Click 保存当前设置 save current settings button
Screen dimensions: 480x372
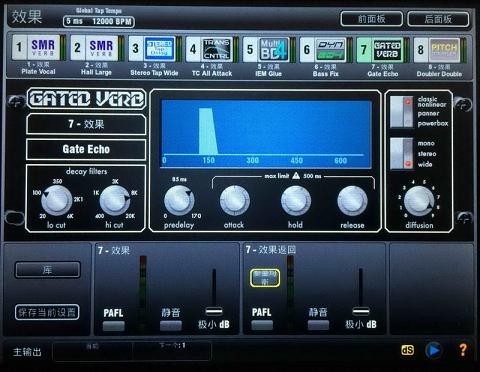point(47,312)
